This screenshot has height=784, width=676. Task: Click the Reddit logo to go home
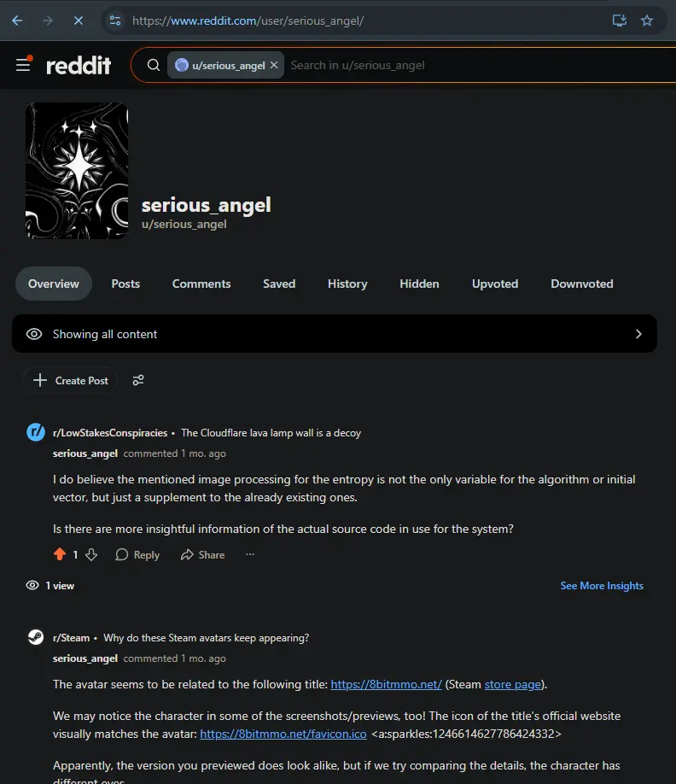coord(79,65)
